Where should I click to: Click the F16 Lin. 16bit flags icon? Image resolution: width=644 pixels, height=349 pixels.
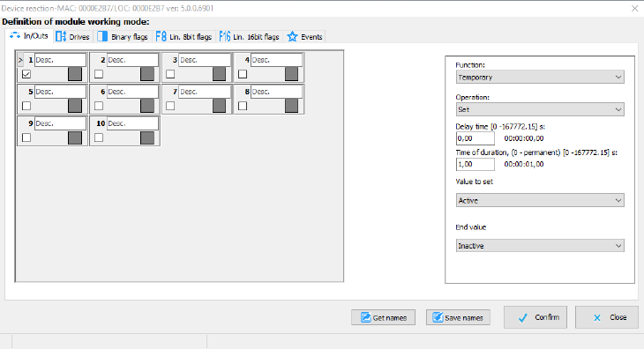click(225, 36)
